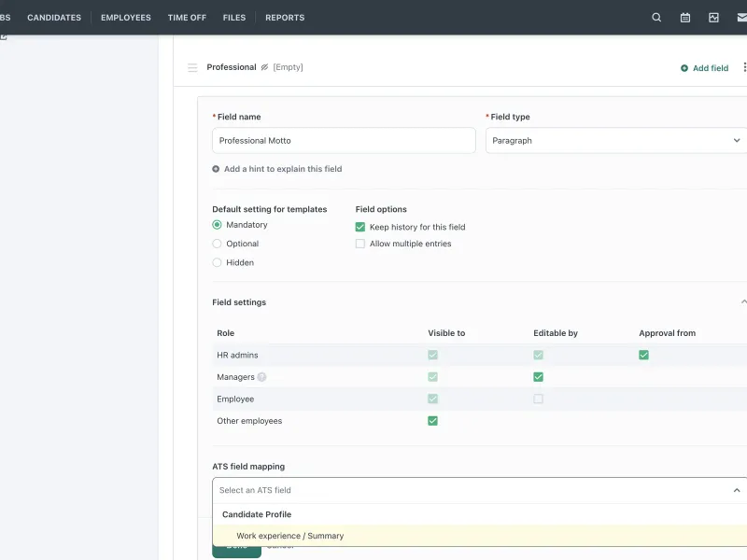Click the Approval from column header

click(667, 333)
